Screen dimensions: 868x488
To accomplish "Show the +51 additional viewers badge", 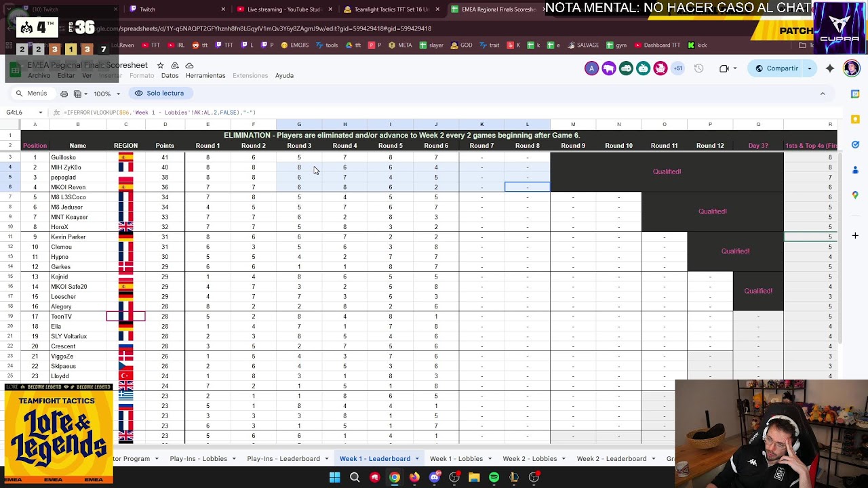I will pos(677,68).
